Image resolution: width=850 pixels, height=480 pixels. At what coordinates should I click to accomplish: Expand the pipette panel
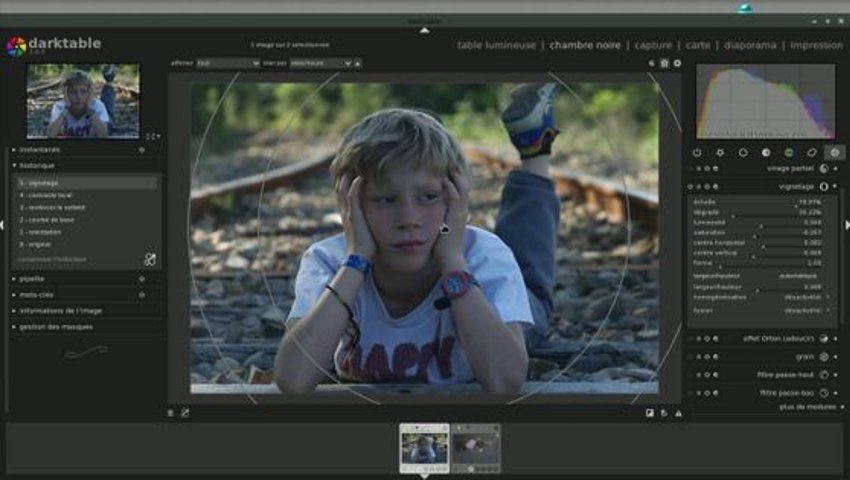(14, 279)
